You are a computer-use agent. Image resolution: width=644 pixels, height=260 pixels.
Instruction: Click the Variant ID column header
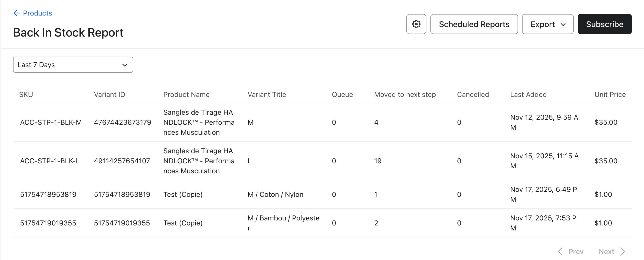[x=109, y=94]
